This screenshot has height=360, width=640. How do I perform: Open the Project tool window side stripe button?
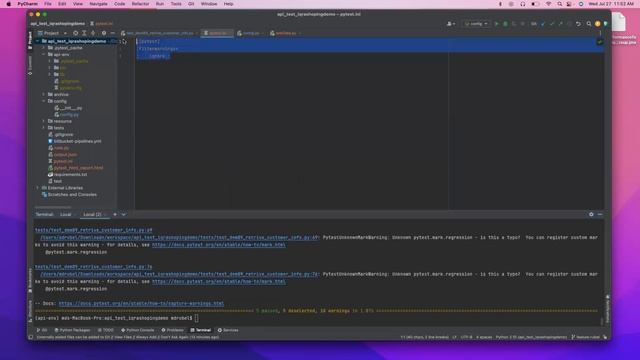tap(30, 40)
